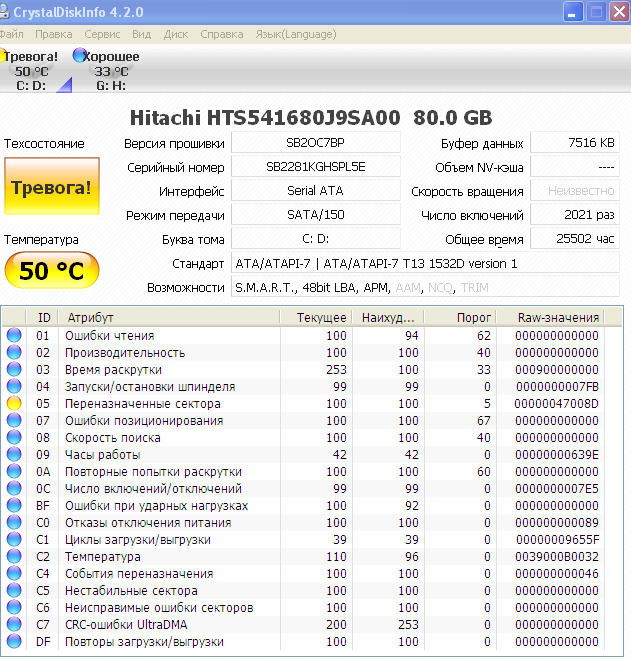Image resolution: width=631 pixels, height=660 pixels.
Task: Click status orb for Часы работы row
Action: (14, 455)
